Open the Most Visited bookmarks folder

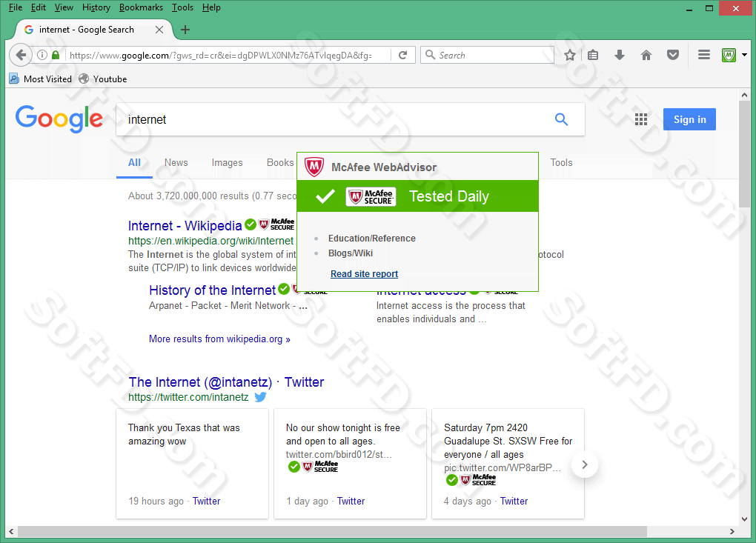41,79
